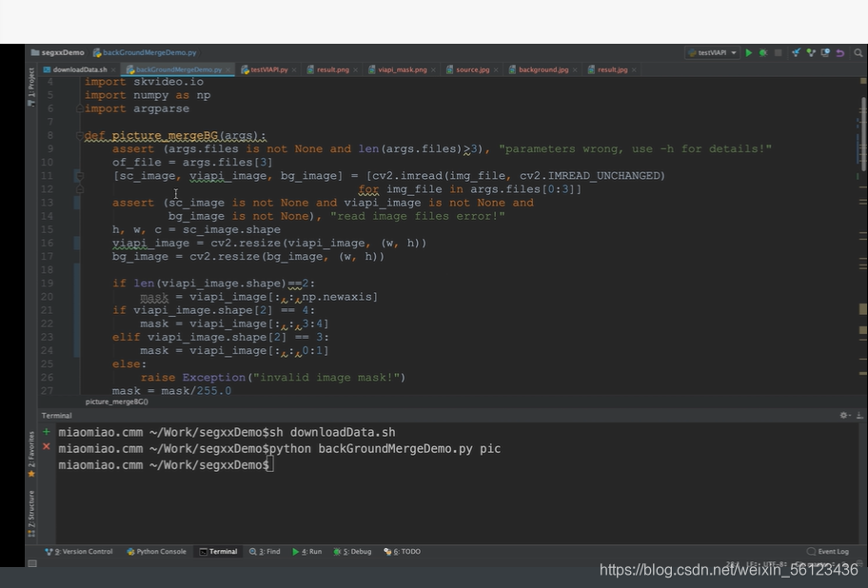Click the picture_mergeBG() breadcrumb under editor

117,402
